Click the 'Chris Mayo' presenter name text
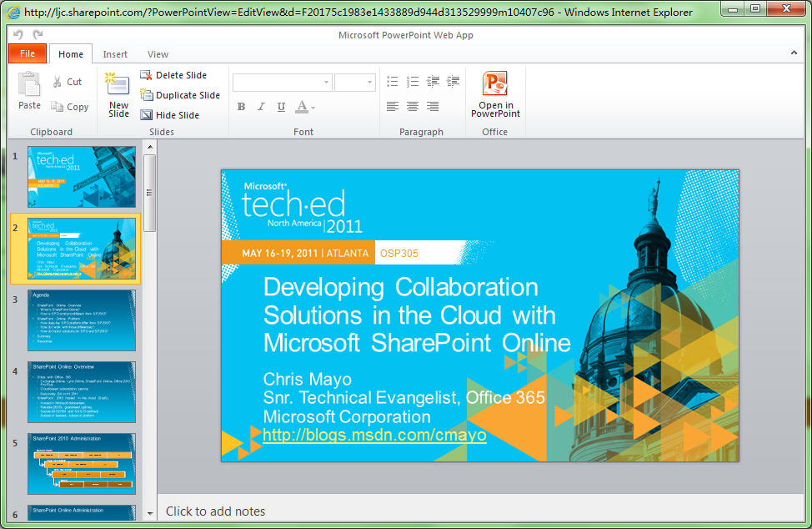The height and width of the screenshot is (529, 812). point(308,380)
